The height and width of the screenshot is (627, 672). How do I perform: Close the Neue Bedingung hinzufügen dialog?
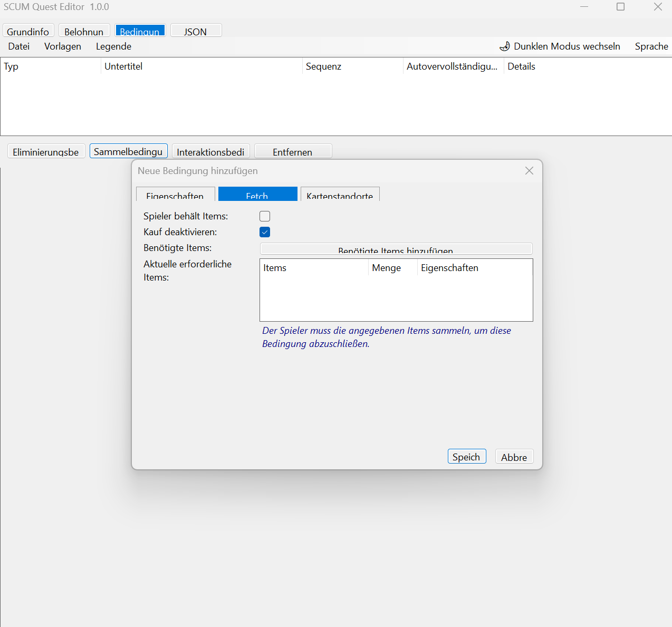pos(529,171)
